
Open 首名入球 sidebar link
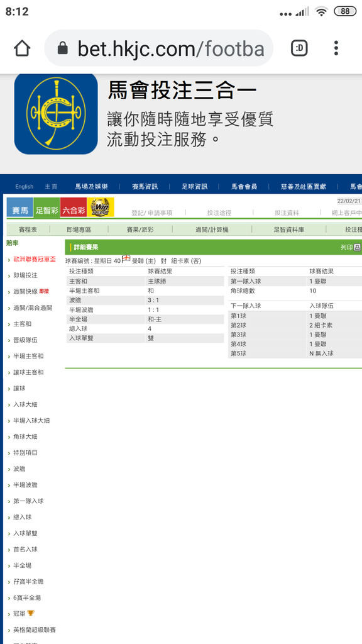point(25,549)
